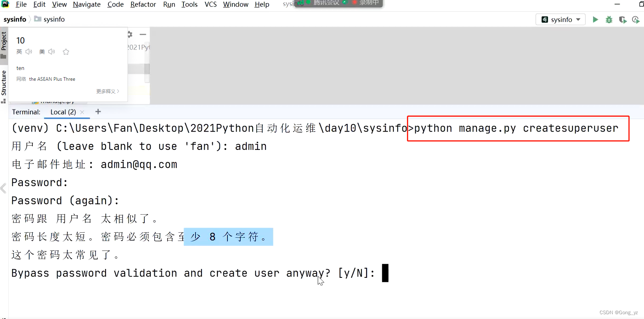Click the terminal y/N input prompt cursor
Screen dimensions: 644x319
[x=385, y=273]
